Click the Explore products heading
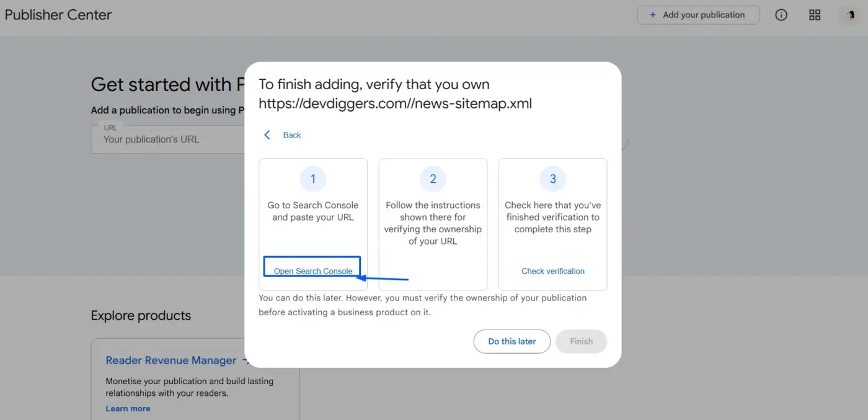Viewport: 868px width, 420px height. point(141,315)
